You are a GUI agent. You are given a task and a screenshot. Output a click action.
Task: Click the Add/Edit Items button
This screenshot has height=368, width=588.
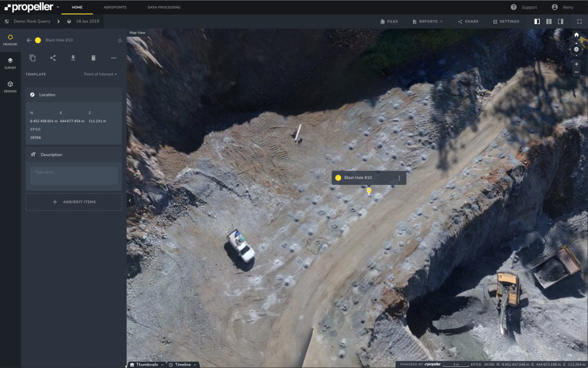coord(73,202)
